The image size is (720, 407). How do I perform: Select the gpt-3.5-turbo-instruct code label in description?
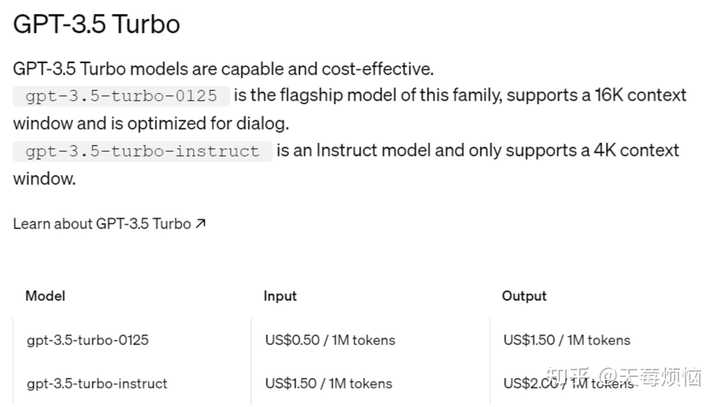pos(142,151)
